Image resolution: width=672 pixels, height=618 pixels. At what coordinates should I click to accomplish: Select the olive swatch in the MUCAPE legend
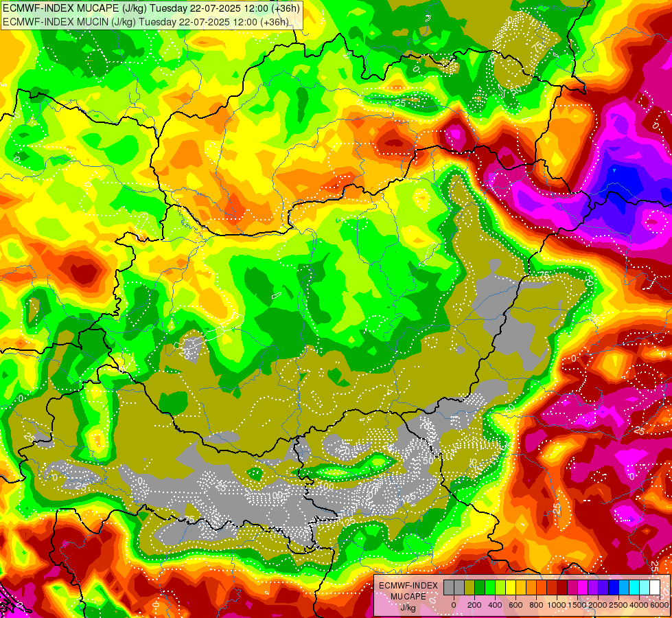470,588
